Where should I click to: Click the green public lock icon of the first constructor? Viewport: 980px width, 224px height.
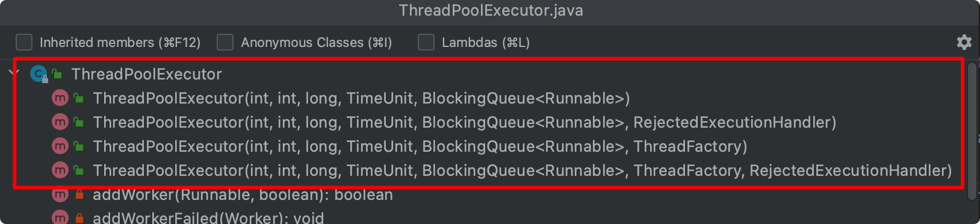point(78,98)
